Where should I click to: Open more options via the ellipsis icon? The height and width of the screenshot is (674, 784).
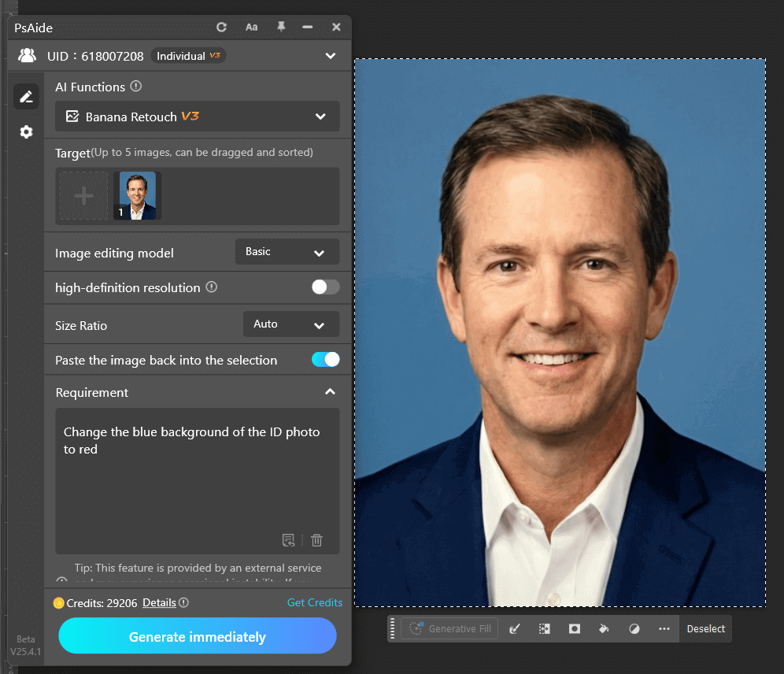(x=664, y=628)
